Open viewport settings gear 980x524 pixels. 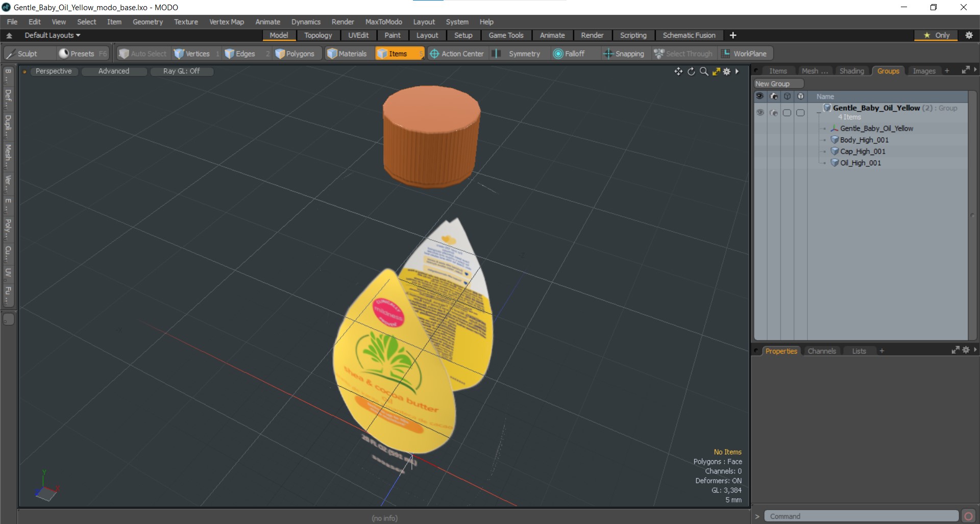click(727, 71)
